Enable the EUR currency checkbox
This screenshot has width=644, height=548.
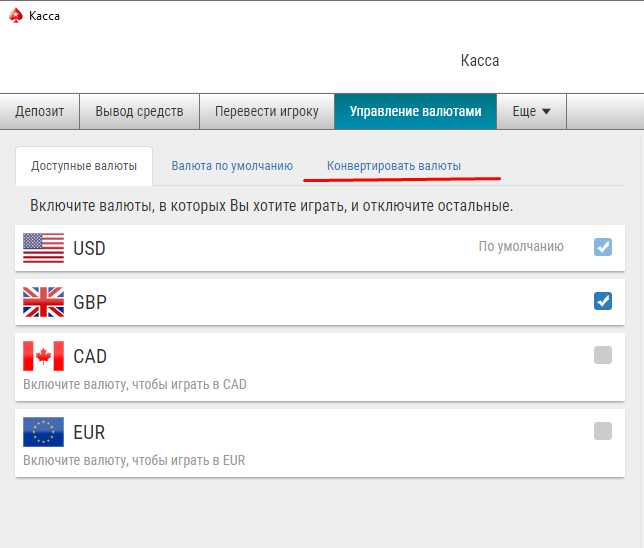pos(603,431)
